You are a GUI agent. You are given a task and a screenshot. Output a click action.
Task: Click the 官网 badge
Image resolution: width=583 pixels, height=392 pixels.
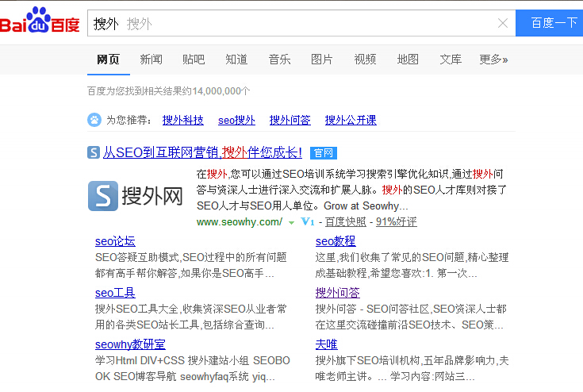pos(324,153)
